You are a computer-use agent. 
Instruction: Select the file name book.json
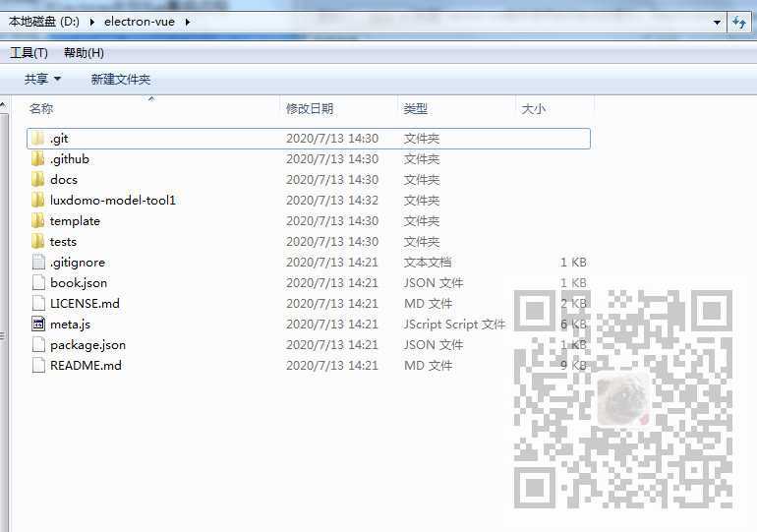79,283
